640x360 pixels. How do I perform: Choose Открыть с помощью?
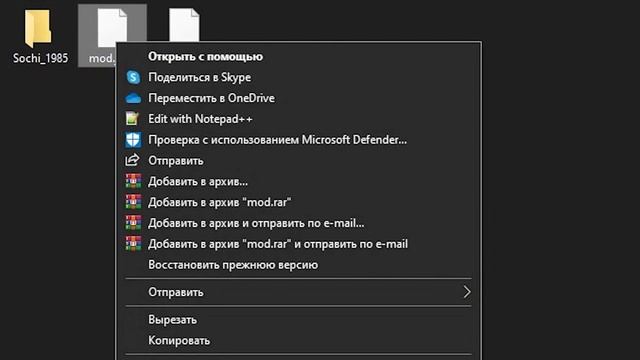pyautogui.click(x=205, y=56)
